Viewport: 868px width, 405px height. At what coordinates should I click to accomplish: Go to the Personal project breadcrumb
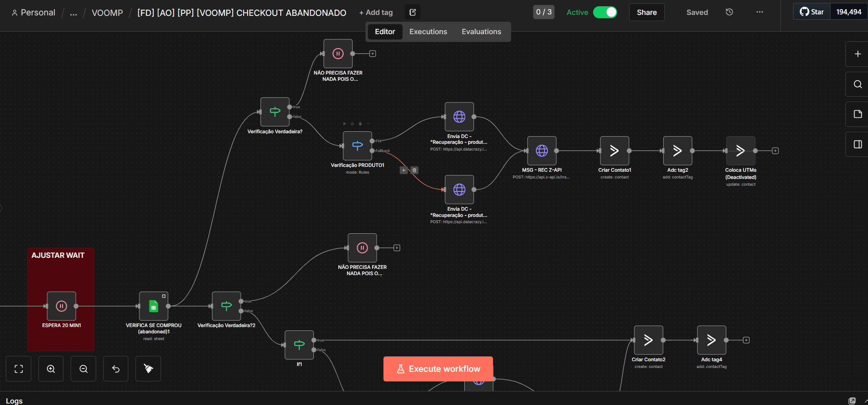[x=34, y=13]
